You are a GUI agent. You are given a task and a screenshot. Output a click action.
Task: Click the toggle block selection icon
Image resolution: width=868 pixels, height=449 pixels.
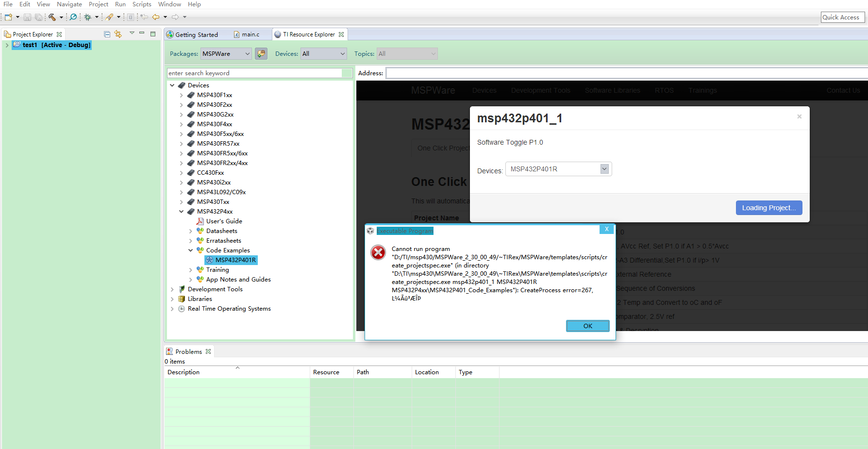tap(131, 17)
